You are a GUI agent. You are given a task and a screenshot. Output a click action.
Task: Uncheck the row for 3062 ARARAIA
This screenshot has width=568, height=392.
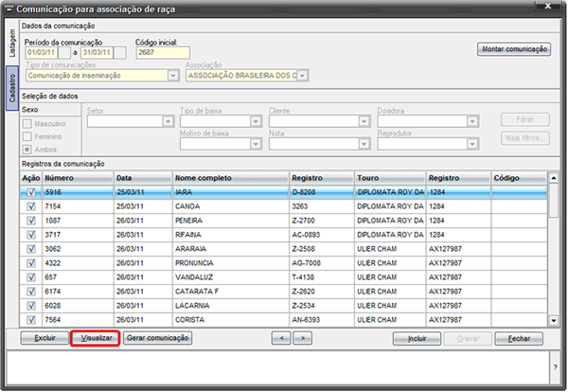(x=31, y=249)
